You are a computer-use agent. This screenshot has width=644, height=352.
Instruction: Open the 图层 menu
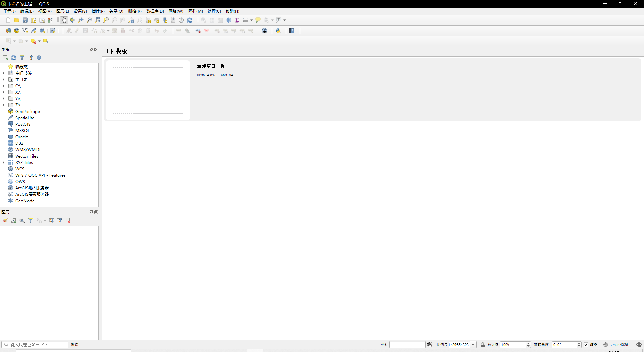click(x=62, y=11)
